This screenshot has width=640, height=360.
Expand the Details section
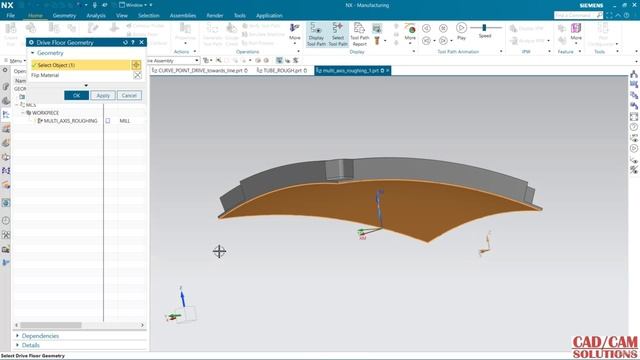[x=18, y=345]
